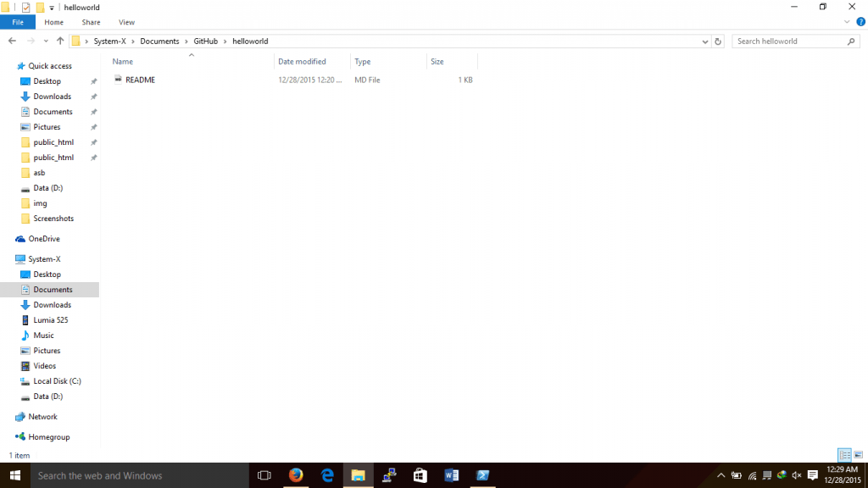Viewport: 868px width, 488px height.
Task: Open Task View on the taskbar
Action: (264, 475)
